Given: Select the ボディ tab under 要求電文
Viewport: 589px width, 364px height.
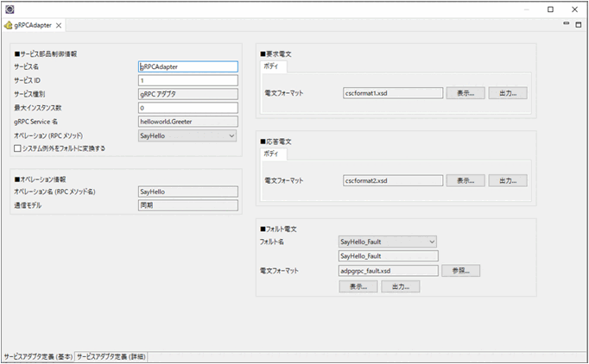Looking at the screenshot, I should coord(275,66).
